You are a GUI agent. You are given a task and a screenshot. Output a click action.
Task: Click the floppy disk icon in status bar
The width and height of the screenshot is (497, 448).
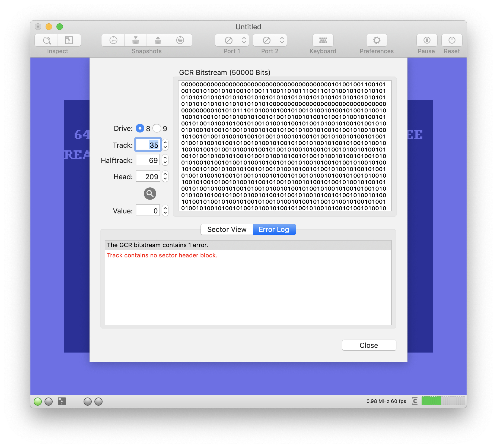point(62,401)
